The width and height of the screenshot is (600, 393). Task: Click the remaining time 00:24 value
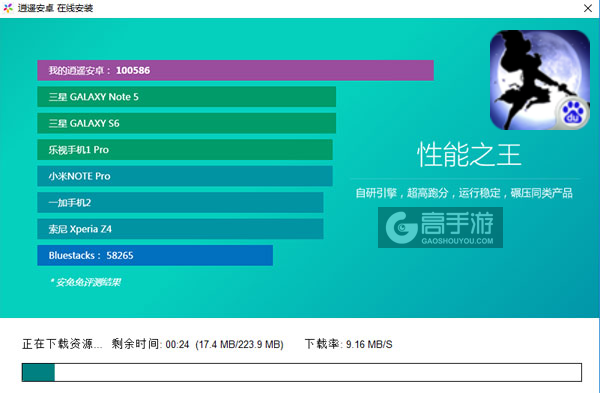(177, 344)
